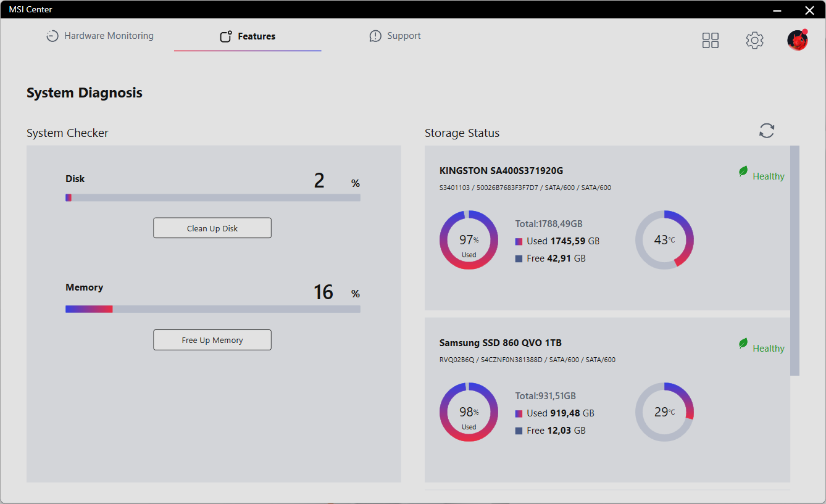This screenshot has height=504, width=826.
Task: Open the apps grid icon
Action: click(711, 41)
